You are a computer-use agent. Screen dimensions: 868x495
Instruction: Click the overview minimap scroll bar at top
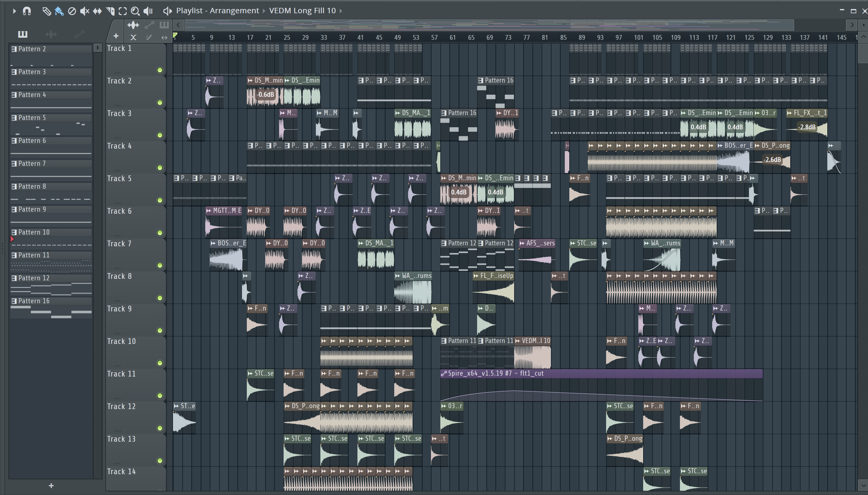tap(489, 25)
